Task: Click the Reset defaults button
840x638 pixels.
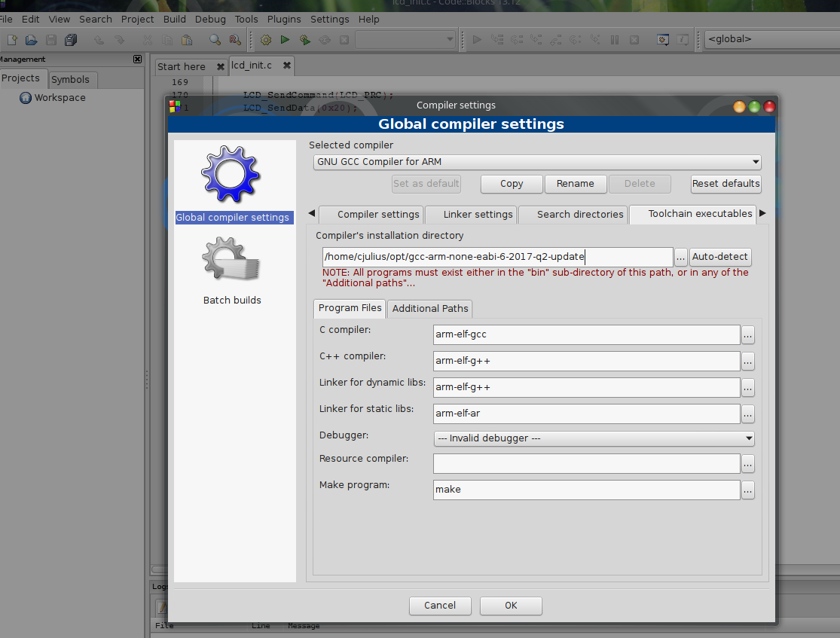Action: pos(726,184)
